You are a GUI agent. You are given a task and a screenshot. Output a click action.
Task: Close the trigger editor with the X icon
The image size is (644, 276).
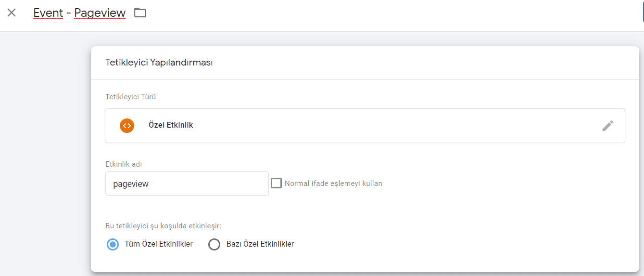coord(12,13)
